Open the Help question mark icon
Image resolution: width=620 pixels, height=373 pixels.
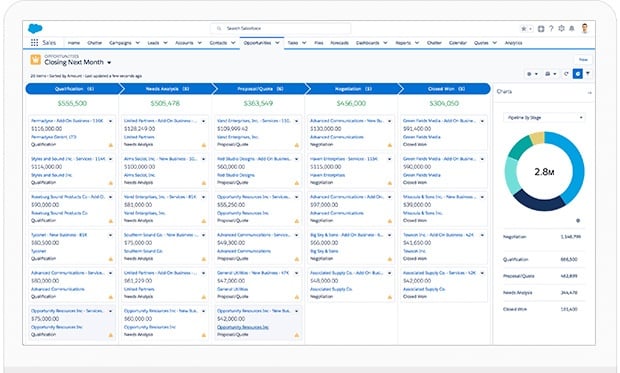tap(551, 28)
